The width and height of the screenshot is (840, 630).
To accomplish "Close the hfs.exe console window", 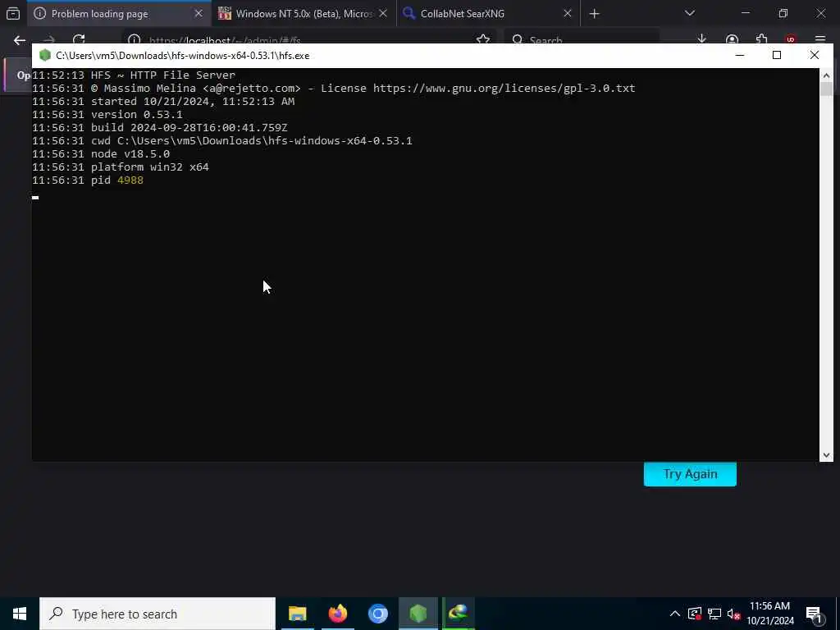I will point(815,55).
